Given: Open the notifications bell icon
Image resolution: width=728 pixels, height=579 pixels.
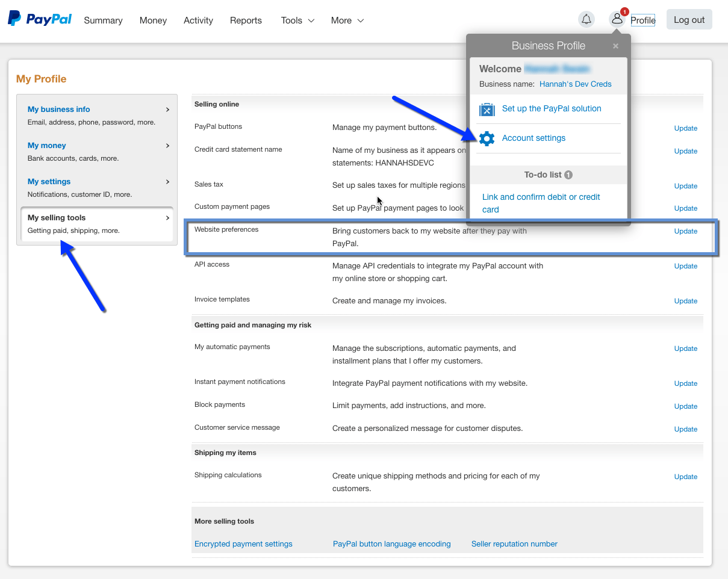Looking at the screenshot, I should click(586, 19).
